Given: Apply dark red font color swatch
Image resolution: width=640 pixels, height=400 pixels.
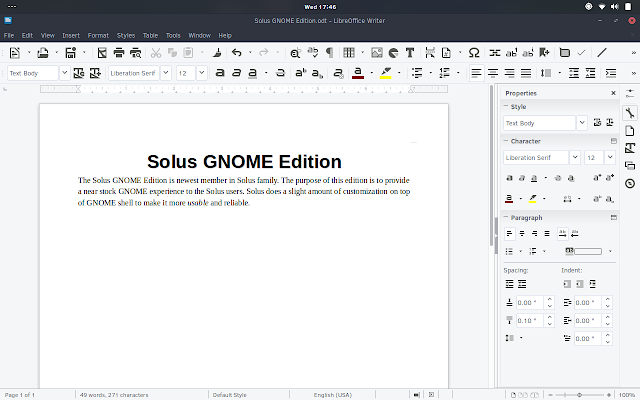Looking at the screenshot, I should (x=358, y=73).
